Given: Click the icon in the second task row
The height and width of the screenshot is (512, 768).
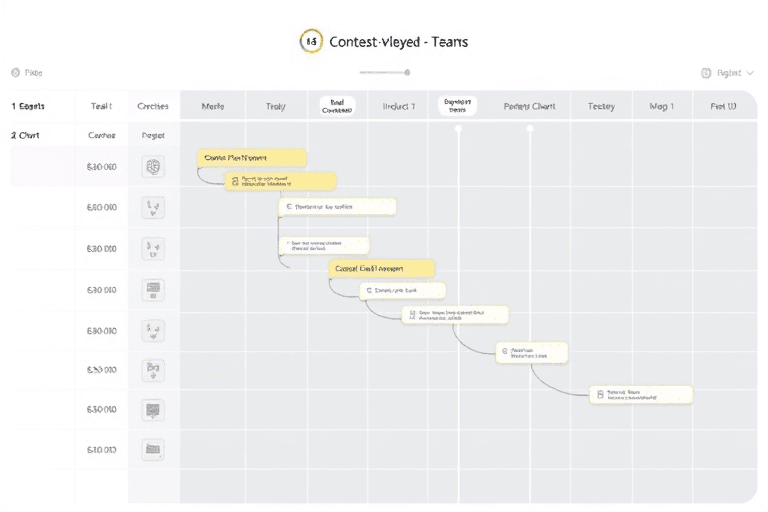Looking at the screenshot, I should [x=154, y=208].
